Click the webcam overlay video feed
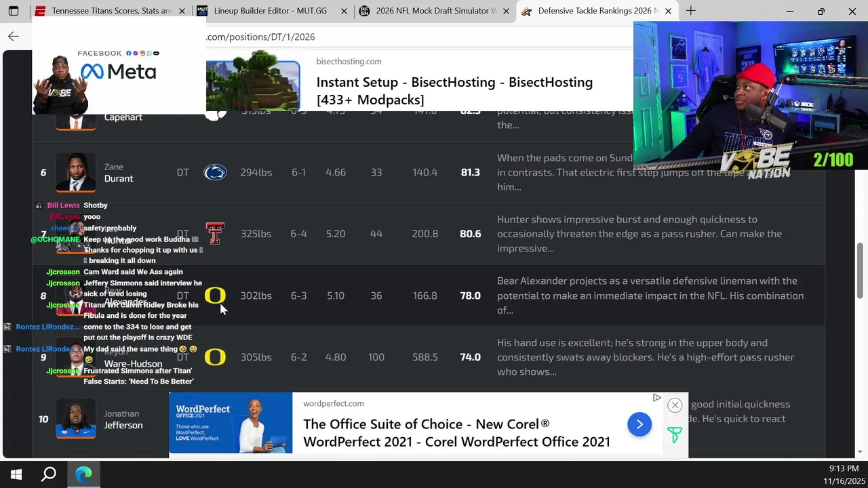 point(751,95)
